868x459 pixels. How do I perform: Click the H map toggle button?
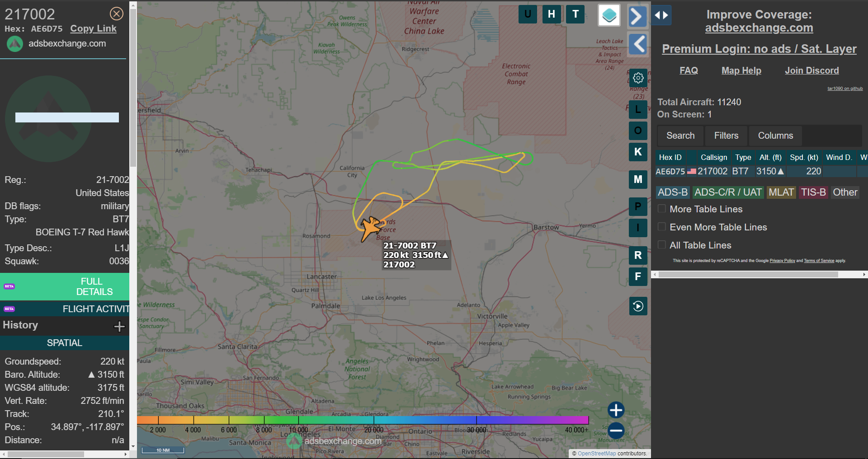[552, 14]
